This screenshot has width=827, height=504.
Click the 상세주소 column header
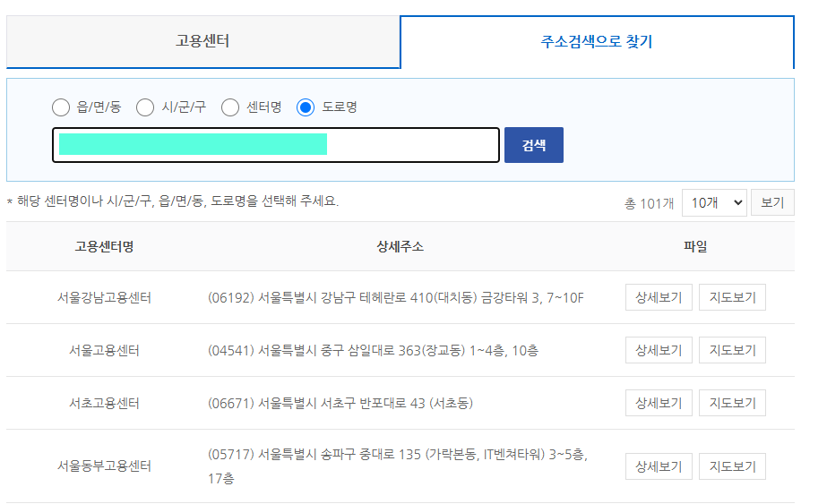[401, 246]
